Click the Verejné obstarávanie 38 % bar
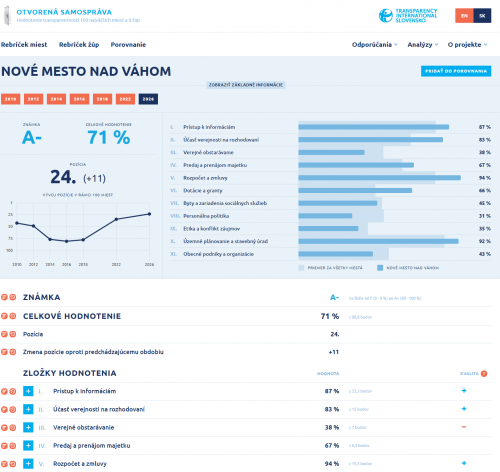 coord(331,152)
